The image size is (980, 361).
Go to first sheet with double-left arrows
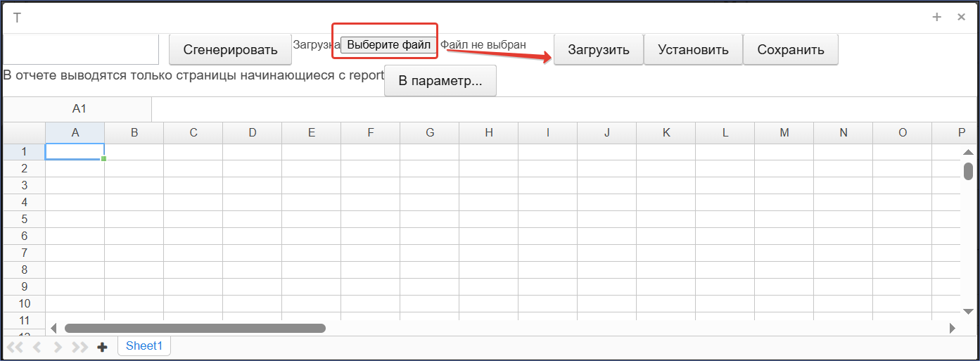pos(15,347)
